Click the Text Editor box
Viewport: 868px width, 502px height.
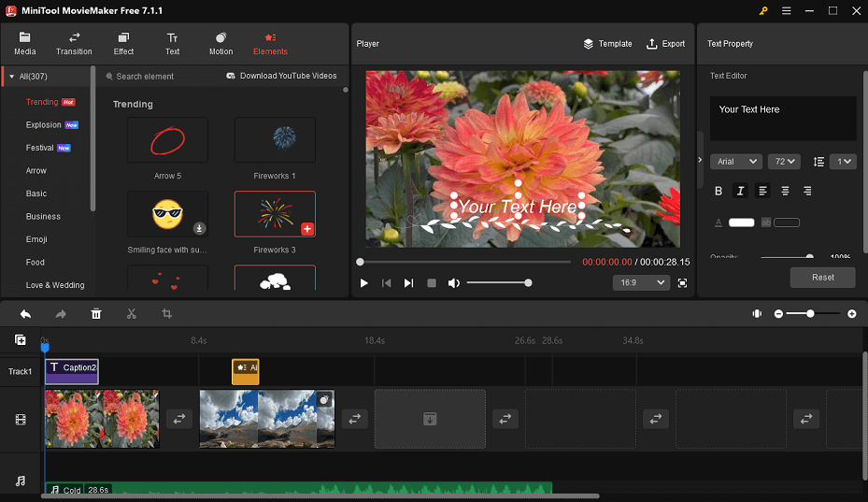tap(783, 118)
